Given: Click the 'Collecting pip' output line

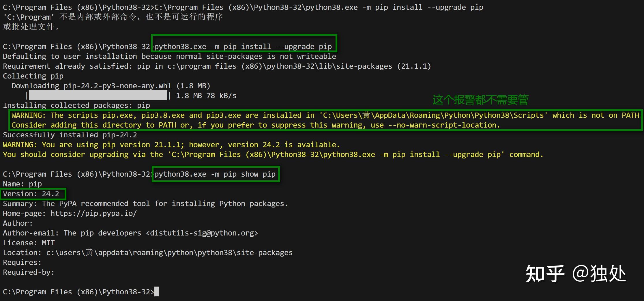Looking at the screenshot, I should 33,76.
